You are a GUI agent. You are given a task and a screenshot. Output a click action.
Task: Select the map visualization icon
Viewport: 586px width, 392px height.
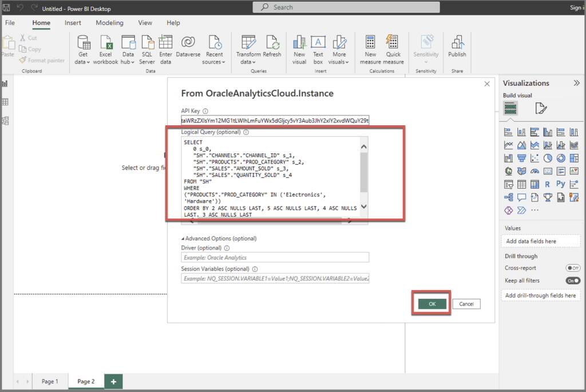pos(509,171)
